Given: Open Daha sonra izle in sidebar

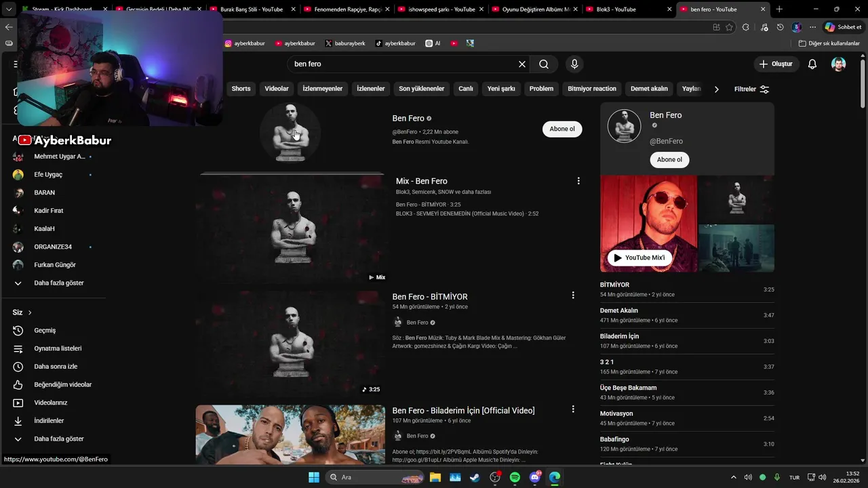Looking at the screenshot, I should (54, 367).
